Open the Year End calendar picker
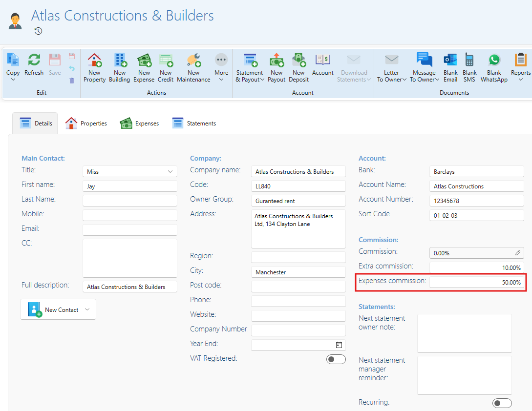The height and width of the screenshot is (411, 532). click(339, 345)
